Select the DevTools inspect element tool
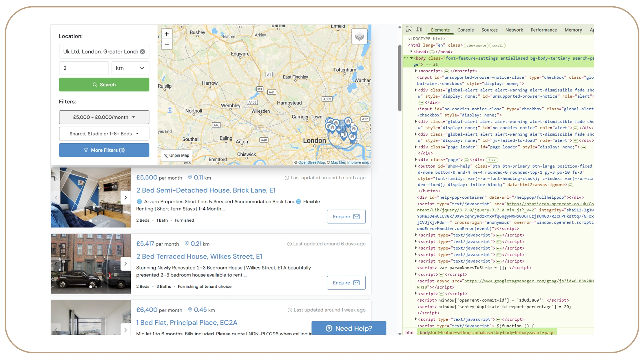Viewport: 644px width, 359px height. pos(409,30)
